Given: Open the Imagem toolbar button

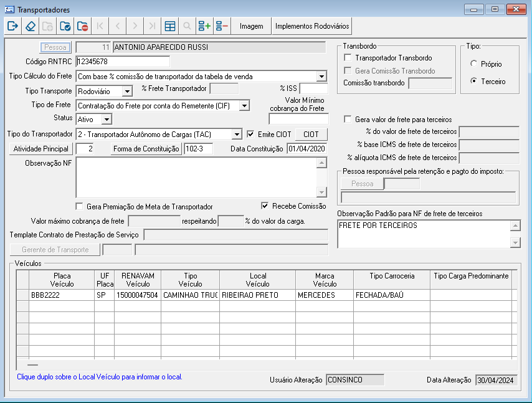Looking at the screenshot, I should pos(252,26).
